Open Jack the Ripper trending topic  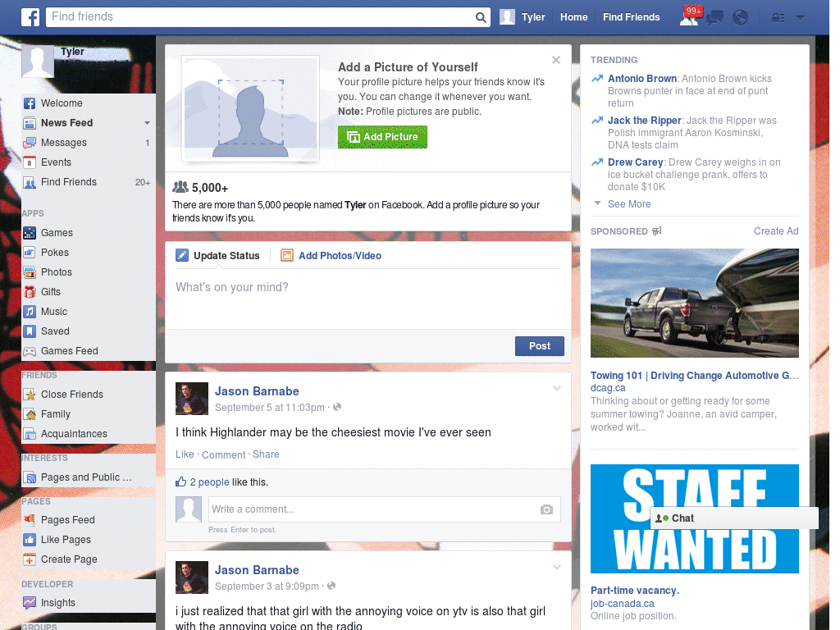[645, 121]
